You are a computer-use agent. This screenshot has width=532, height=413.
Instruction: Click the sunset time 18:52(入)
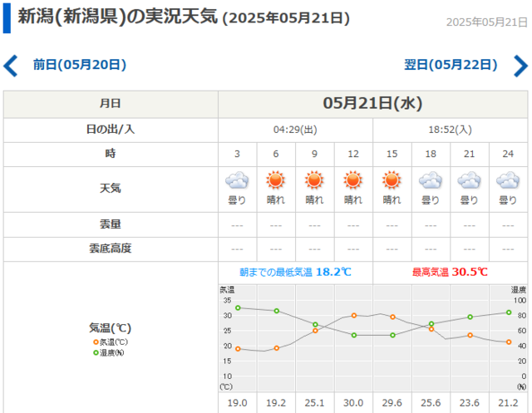(451, 130)
